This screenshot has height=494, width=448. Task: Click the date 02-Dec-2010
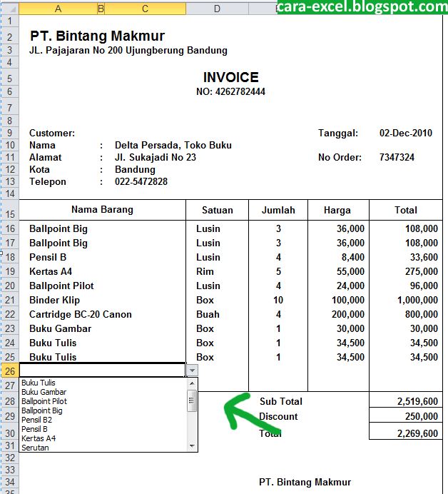(405, 133)
